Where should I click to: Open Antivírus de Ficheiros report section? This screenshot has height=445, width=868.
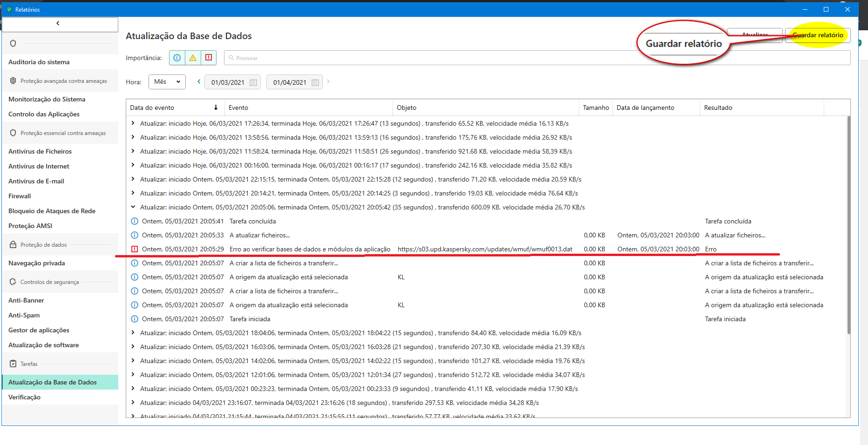[x=40, y=151]
